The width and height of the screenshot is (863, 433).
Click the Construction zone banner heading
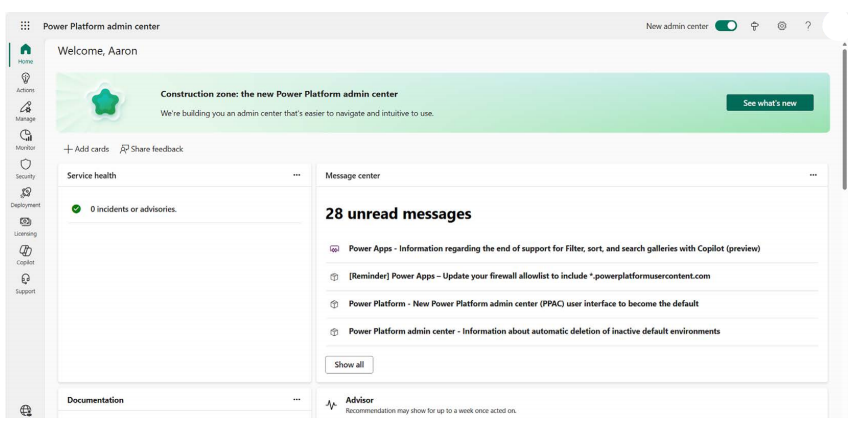coord(279,94)
